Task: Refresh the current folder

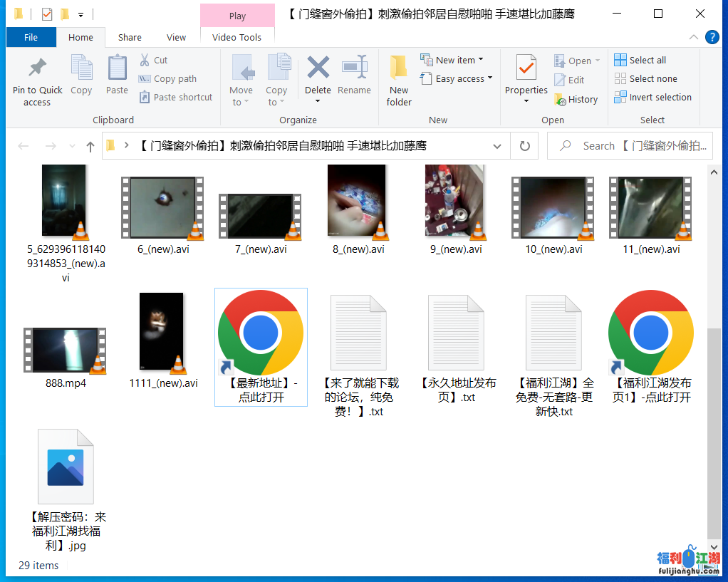Action: [524, 145]
